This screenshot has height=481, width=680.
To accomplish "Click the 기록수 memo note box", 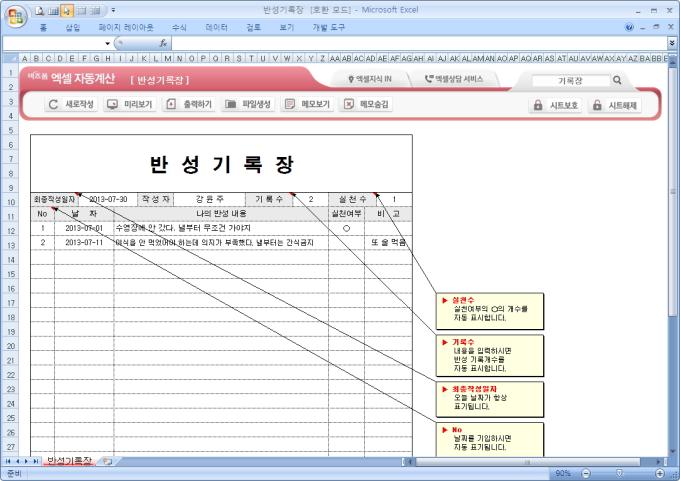I will pyautogui.click(x=490, y=356).
